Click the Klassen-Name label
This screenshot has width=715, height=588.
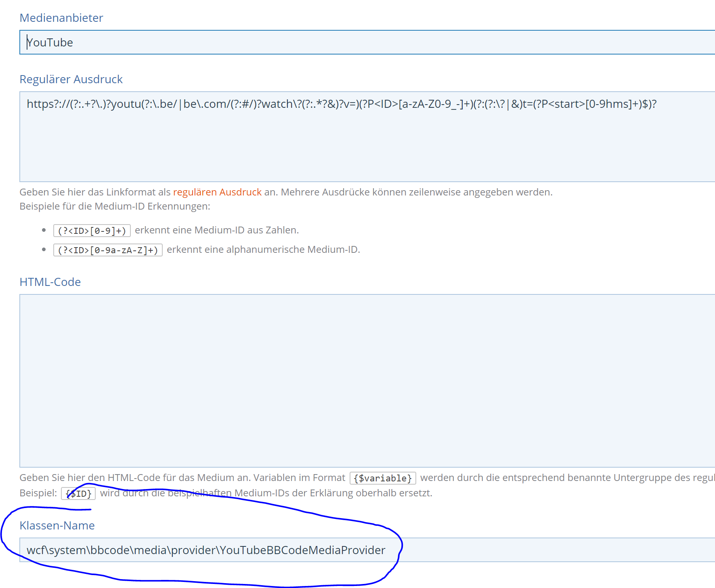pyautogui.click(x=57, y=525)
